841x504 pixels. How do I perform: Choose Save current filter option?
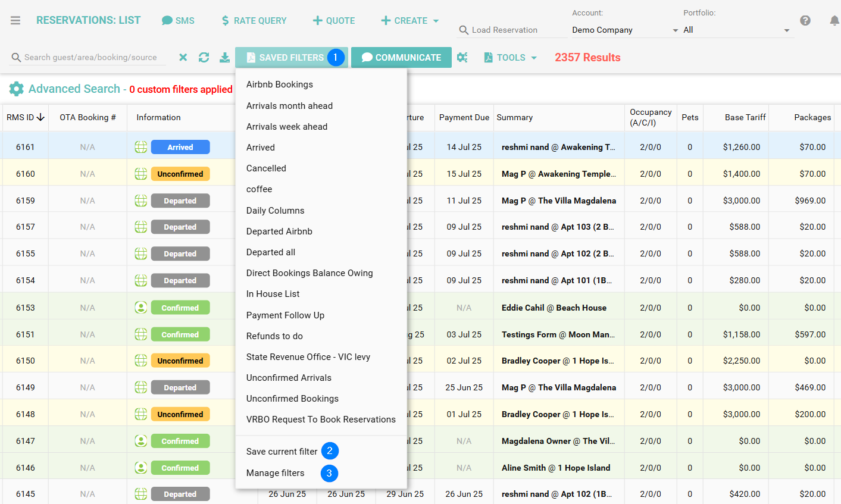point(282,452)
